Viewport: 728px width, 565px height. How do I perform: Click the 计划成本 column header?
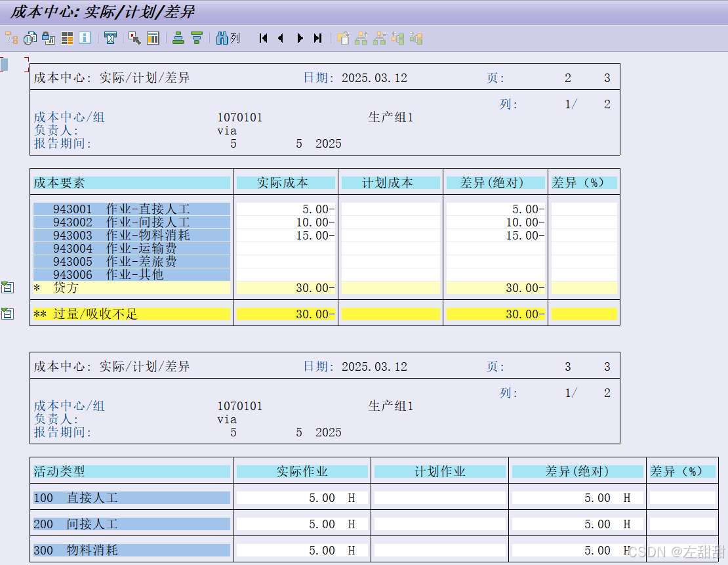pyautogui.click(x=391, y=182)
